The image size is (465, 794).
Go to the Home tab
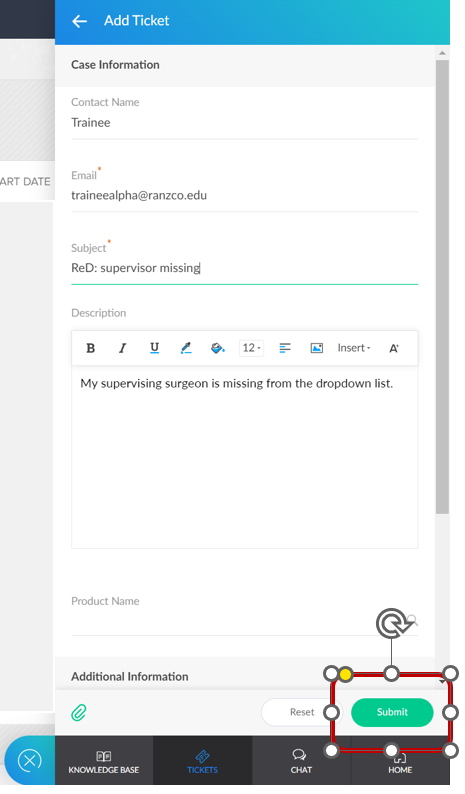[x=400, y=762]
